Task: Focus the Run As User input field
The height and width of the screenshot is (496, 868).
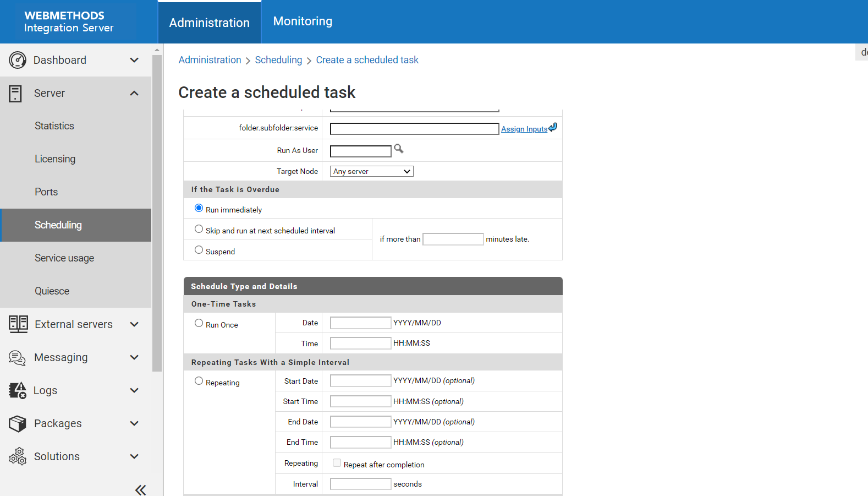Action: (x=361, y=151)
